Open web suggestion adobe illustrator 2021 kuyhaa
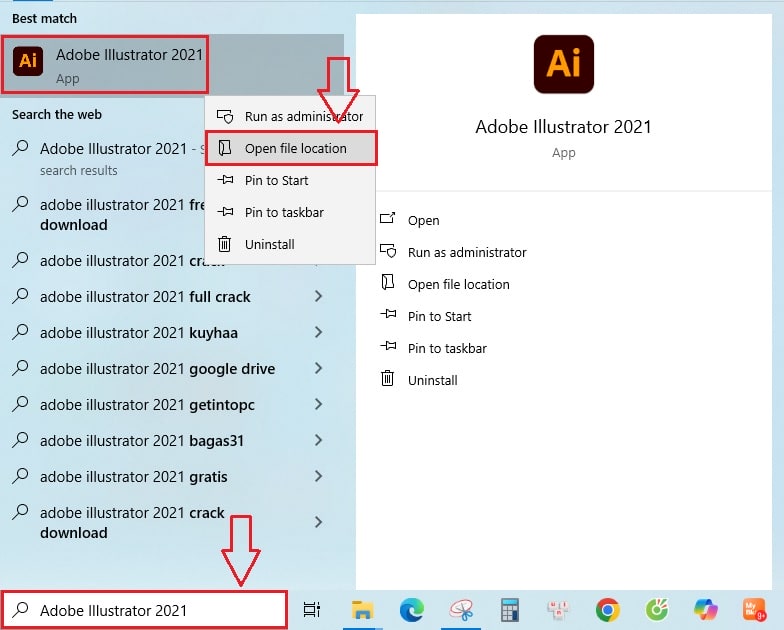The width and height of the screenshot is (784, 630). click(x=138, y=333)
